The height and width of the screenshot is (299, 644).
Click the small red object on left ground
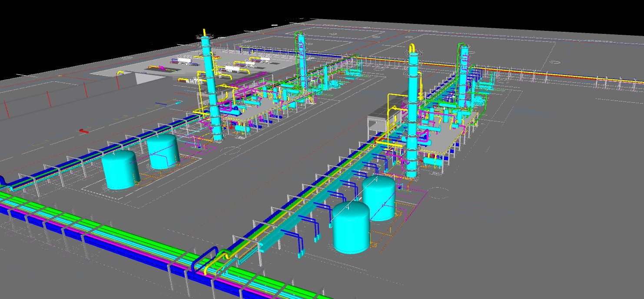point(84,131)
